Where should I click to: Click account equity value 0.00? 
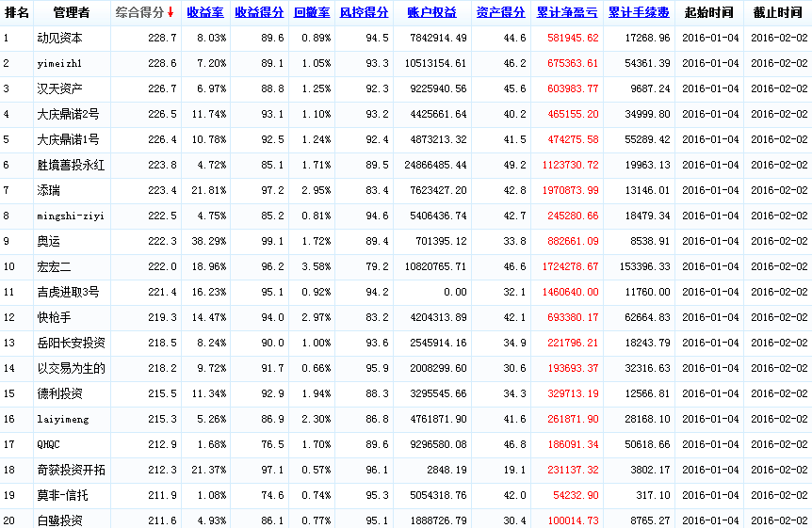point(455,292)
